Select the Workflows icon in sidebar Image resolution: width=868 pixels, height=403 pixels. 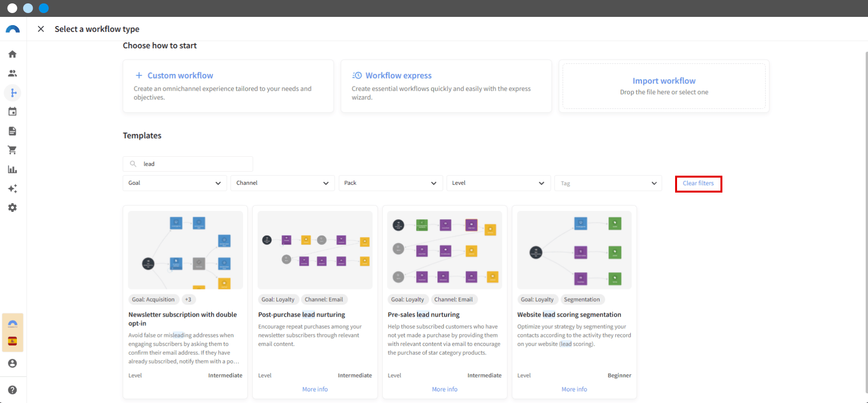pyautogui.click(x=13, y=93)
